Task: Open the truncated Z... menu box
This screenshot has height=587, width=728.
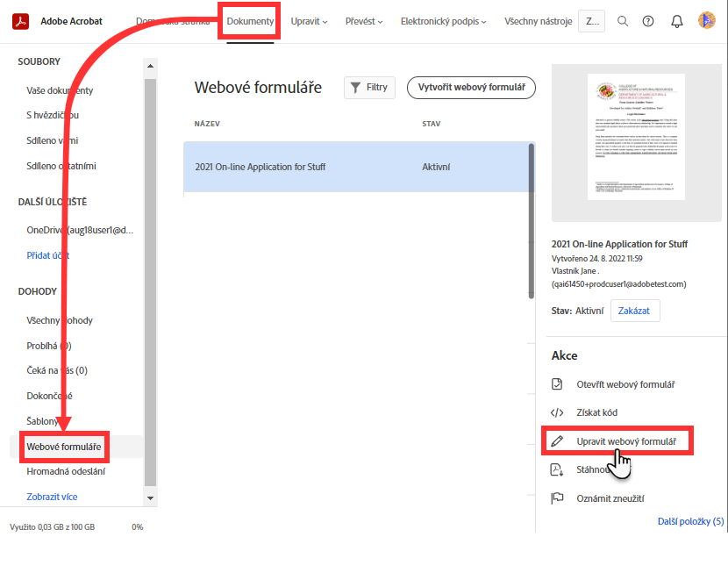Action: pos(591,21)
